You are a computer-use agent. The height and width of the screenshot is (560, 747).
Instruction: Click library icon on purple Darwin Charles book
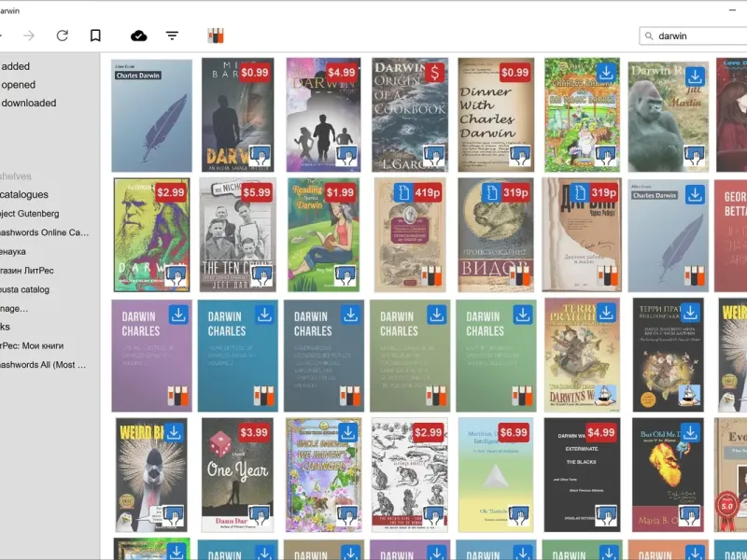177,396
